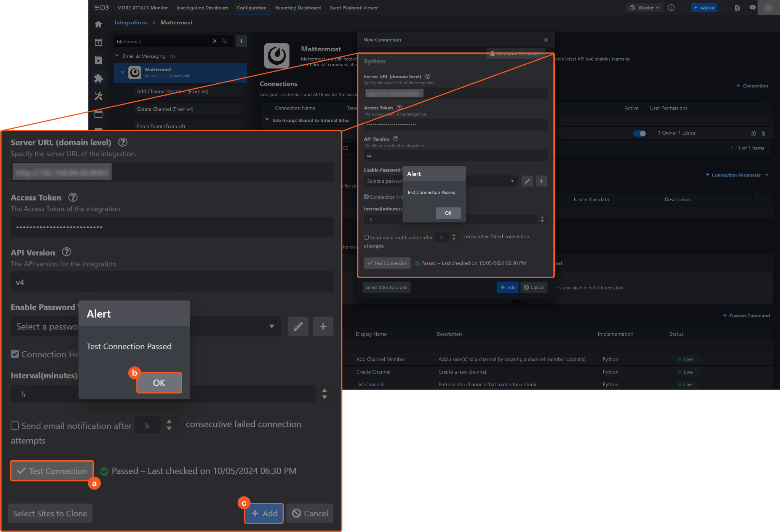Open the wrench tools sidebar icon
This screenshot has height=532, width=780.
[x=99, y=96]
